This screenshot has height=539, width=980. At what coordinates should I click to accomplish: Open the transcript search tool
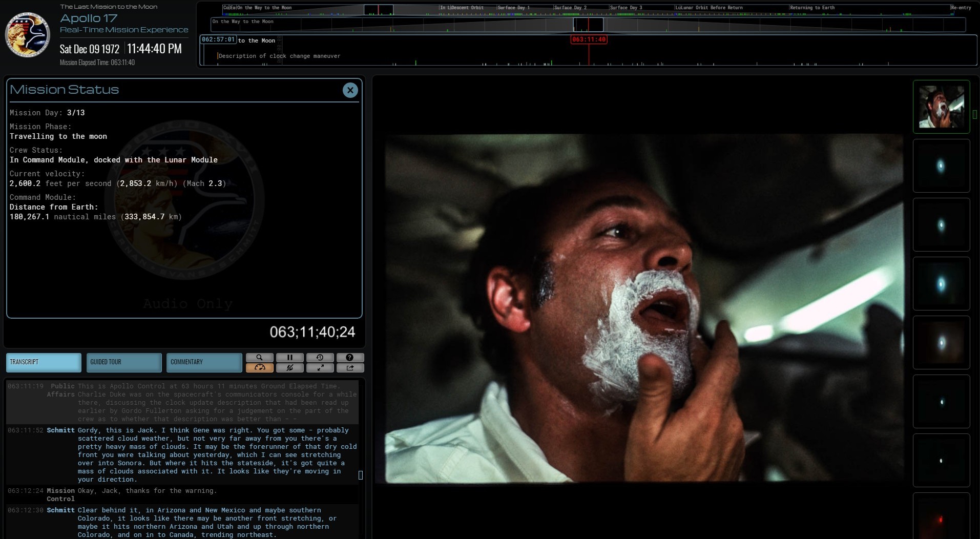(260, 358)
